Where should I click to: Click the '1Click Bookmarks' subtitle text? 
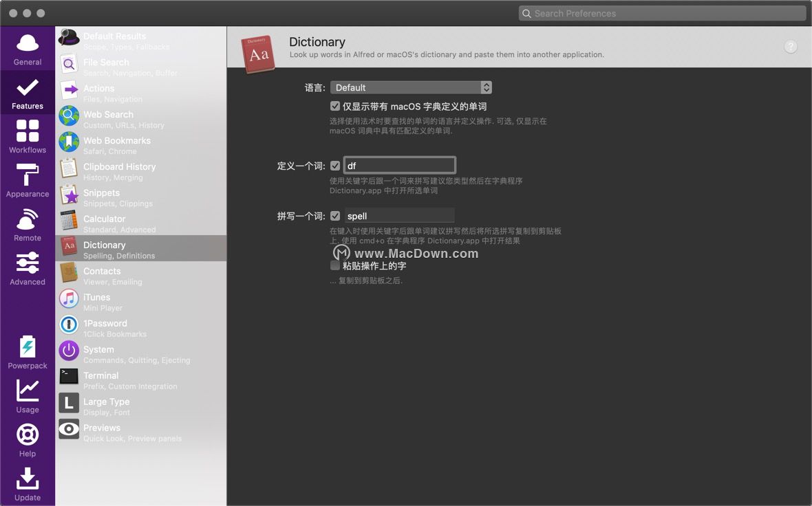click(115, 334)
